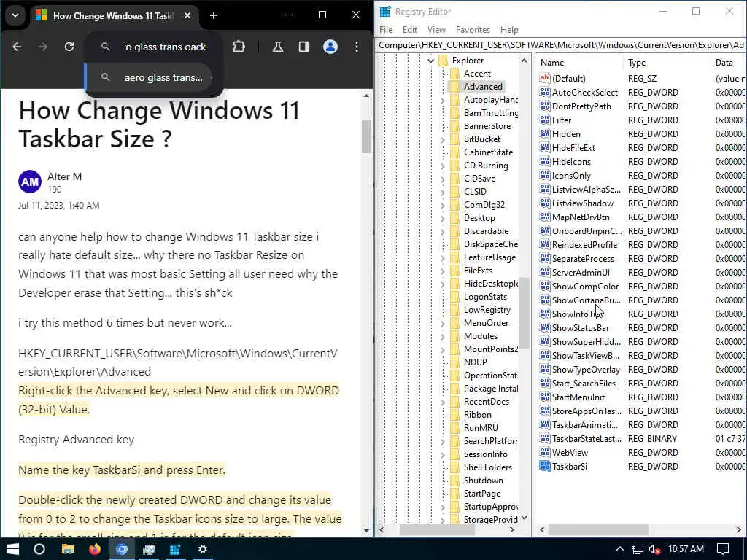Select the ShowStatusBar value icon
The width and height of the screenshot is (747, 560).
544,327
